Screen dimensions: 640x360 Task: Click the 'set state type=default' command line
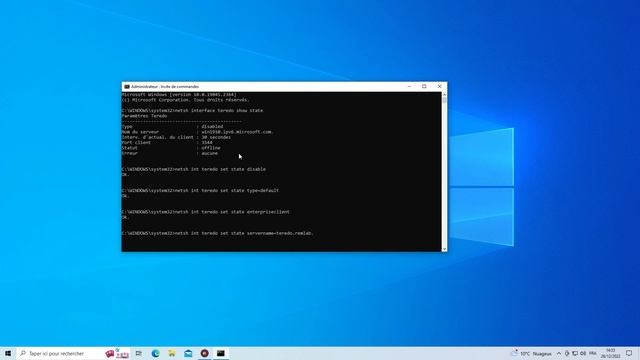click(x=200, y=191)
